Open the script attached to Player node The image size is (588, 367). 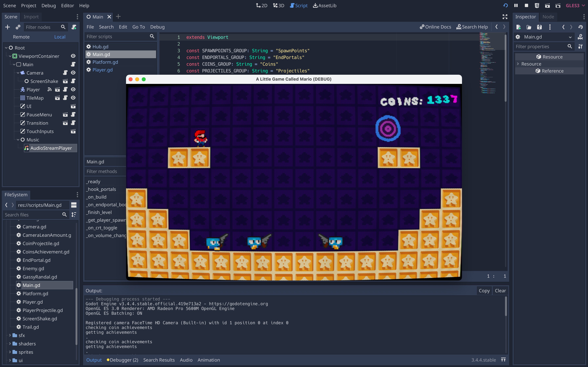click(65, 90)
